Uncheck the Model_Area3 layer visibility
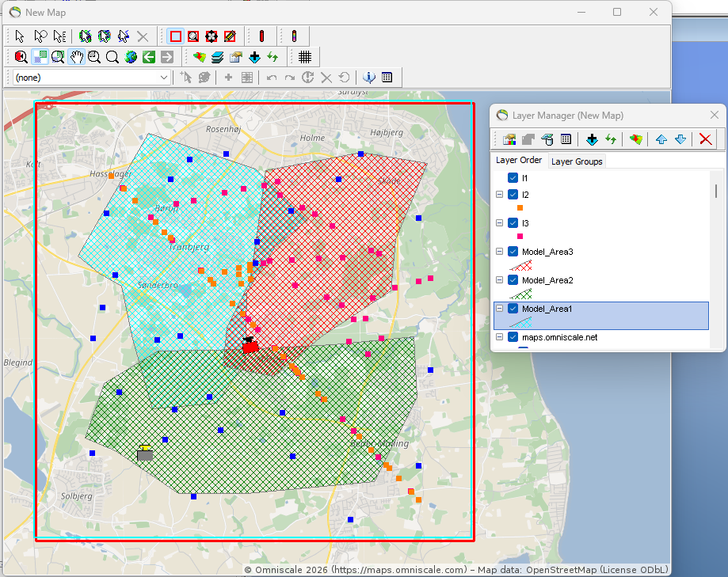The width and height of the screenshot is (728, 577). click(x=513, y=252)
